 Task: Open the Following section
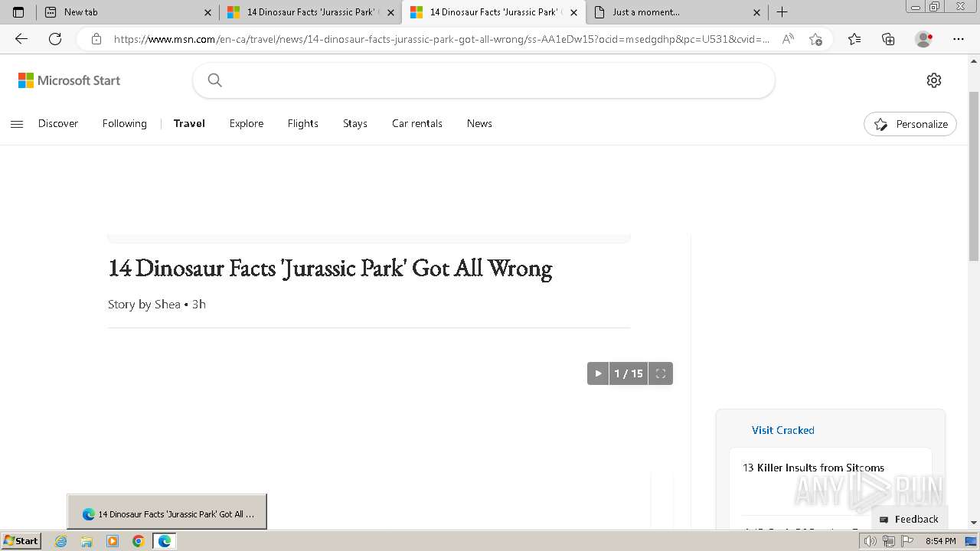coord(125,123)
